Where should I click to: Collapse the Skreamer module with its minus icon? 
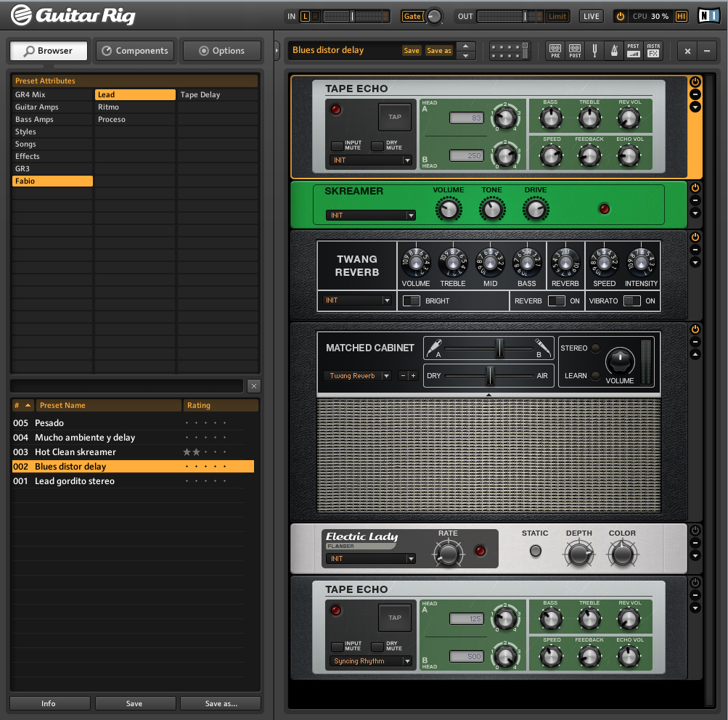[x=695, y=200]
